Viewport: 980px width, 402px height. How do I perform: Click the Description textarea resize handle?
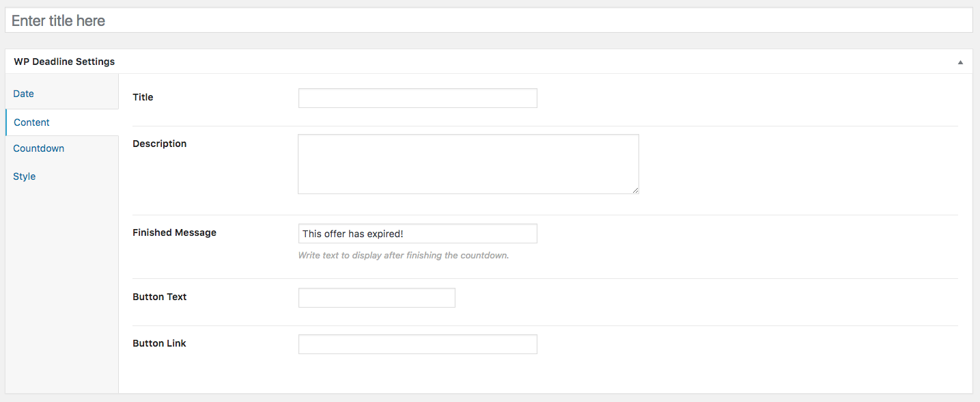635,191
